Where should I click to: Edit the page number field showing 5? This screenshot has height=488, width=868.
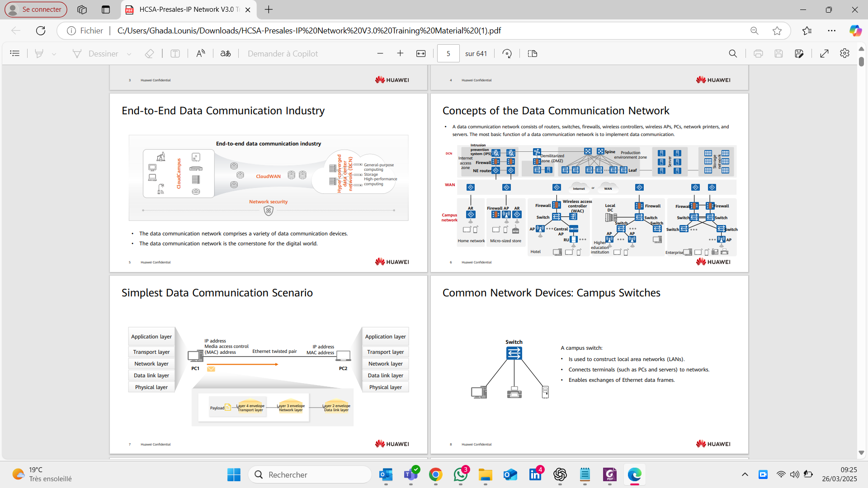(448, 53)
